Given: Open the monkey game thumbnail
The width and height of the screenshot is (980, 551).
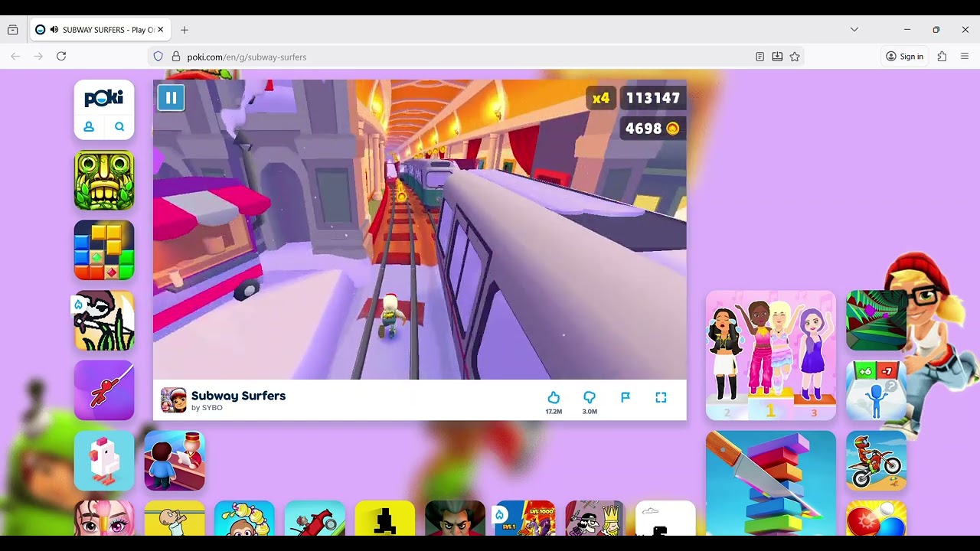Looking at the screenshot, I should 244,519.
